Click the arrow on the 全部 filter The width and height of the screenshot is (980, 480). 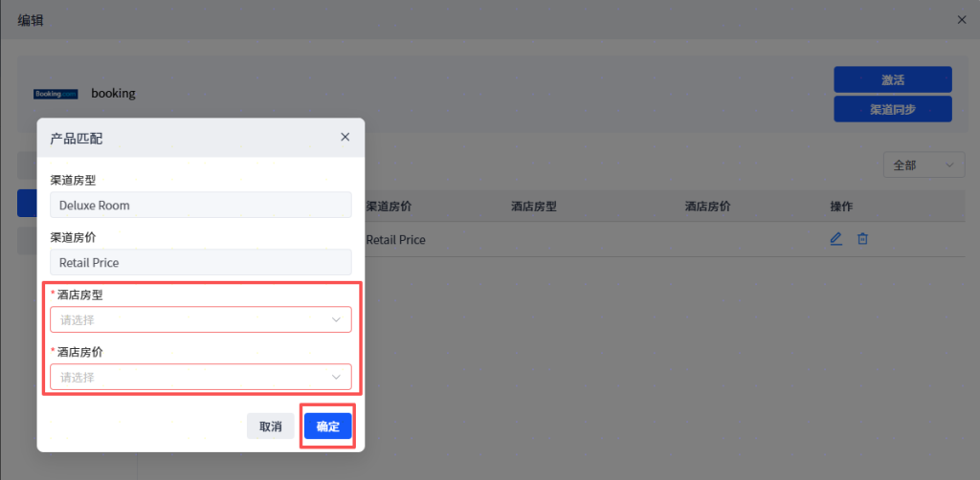[x=949, y=165]
